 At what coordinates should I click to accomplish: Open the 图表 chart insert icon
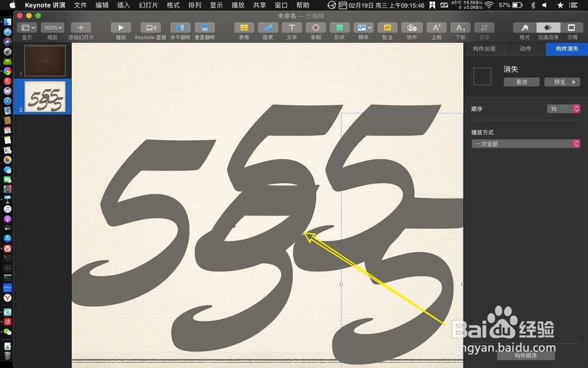(x=268, y=28)
